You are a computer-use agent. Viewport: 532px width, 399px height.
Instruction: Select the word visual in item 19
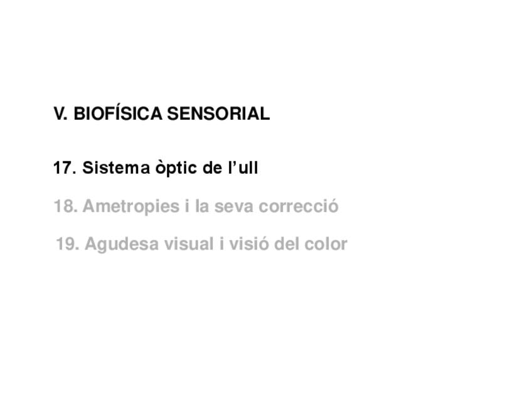189,244
